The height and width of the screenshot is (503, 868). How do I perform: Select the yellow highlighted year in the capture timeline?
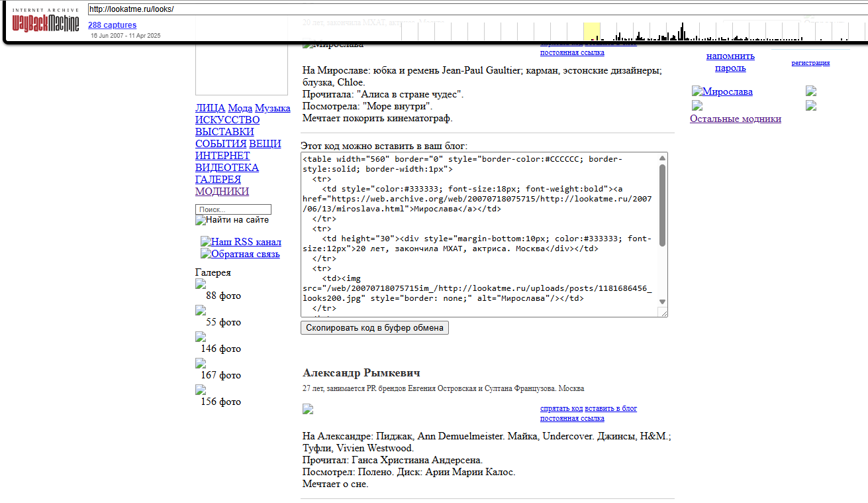(x=591, y=31)
